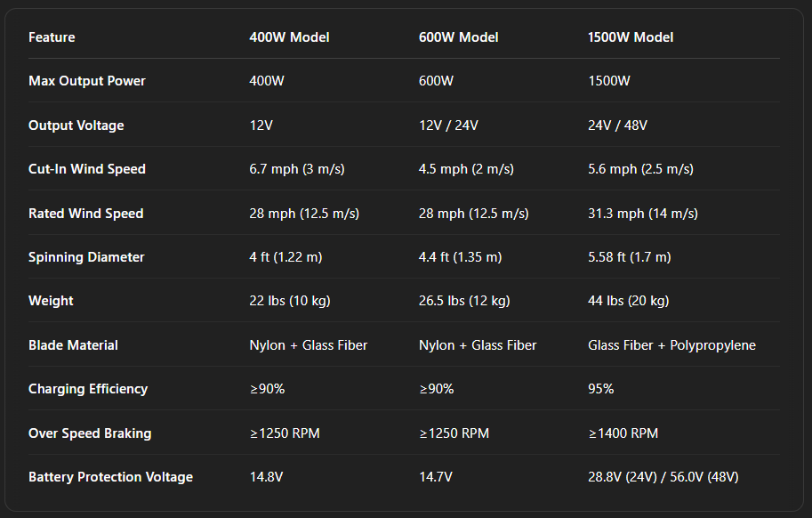Select the Max Output Power row label
This screenshot has height=518, width=812.
(87, 81)
